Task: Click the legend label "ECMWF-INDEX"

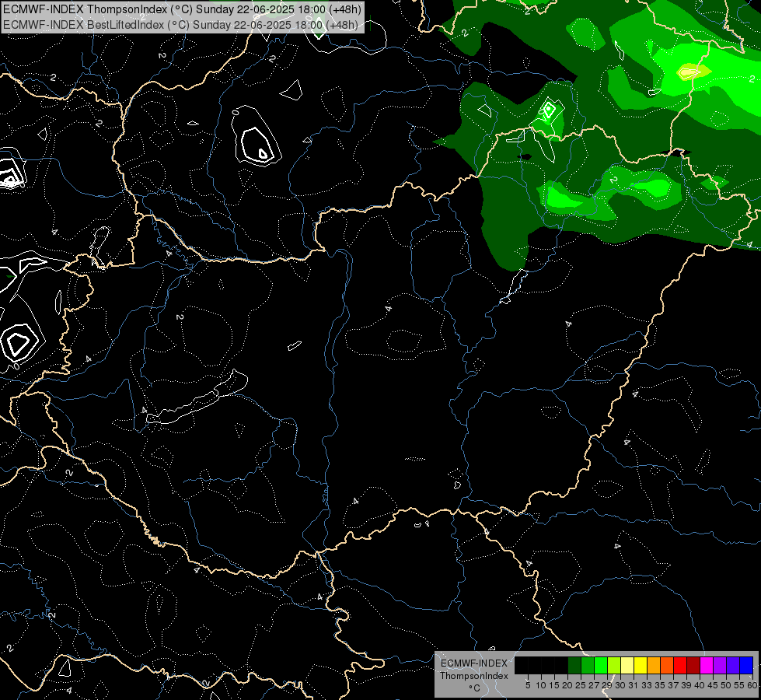Action: 474,663
